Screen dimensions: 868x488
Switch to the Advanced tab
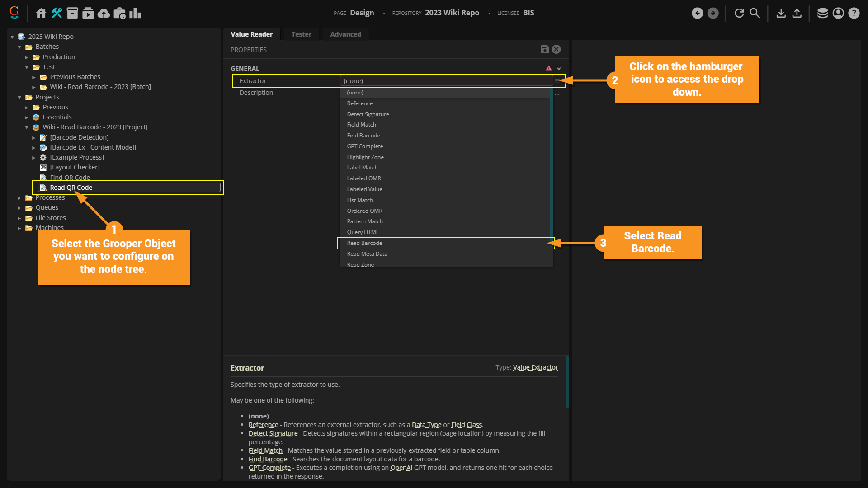click(x=345, y=34)
